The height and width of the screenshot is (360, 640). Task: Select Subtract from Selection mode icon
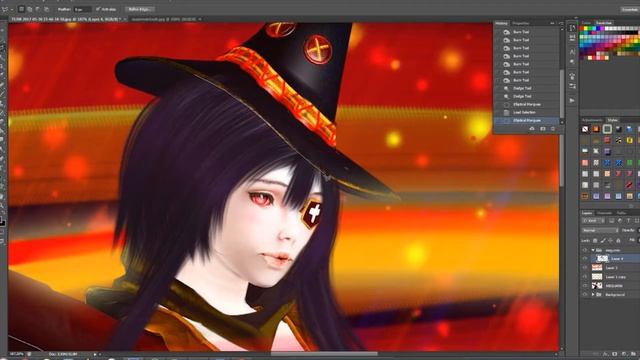click(x=38, y=9)
